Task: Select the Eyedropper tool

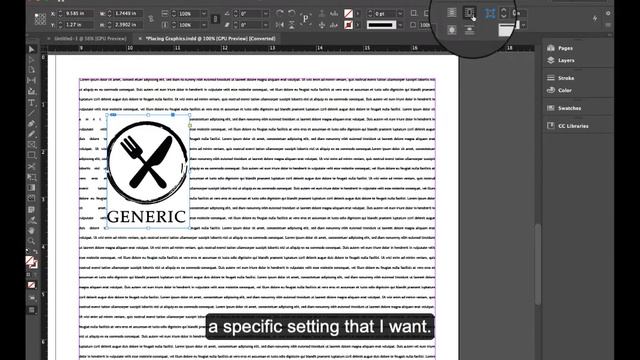Action: pyautogui.click(x=31, y=220)
